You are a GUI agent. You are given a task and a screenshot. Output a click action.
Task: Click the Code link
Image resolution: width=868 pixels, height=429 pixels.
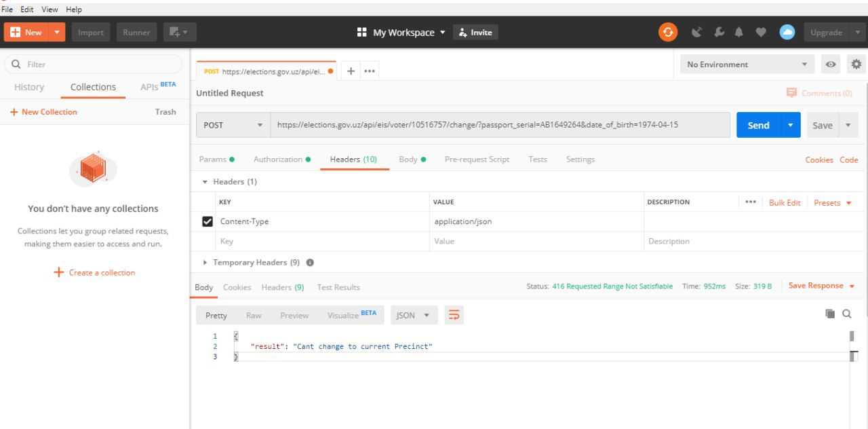[849, 160]
